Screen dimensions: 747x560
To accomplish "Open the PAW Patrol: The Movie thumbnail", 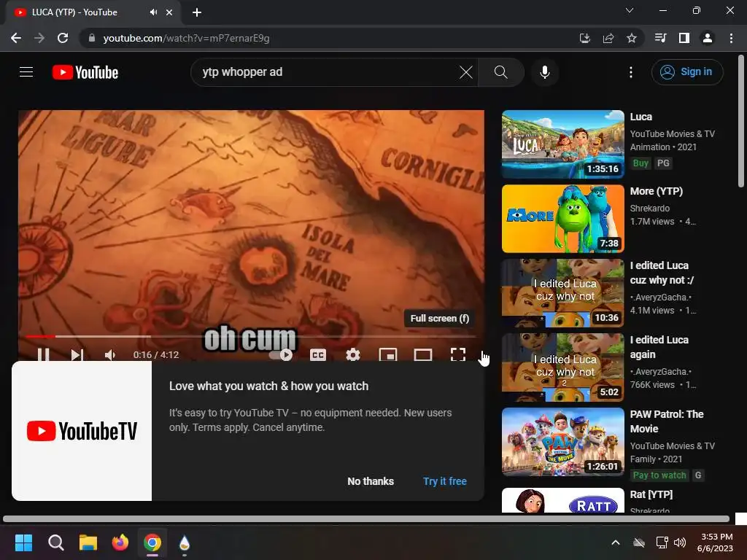I will (x=563, y=442).
